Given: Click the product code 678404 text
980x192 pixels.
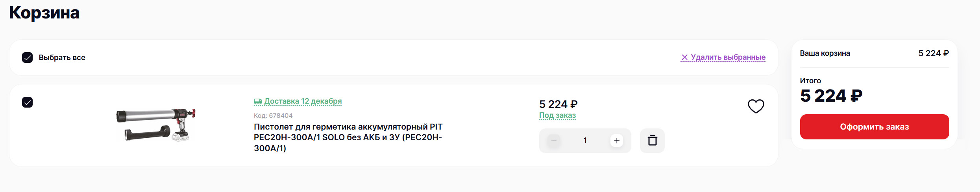Looking at the screenshot, I should click(273, 115).
